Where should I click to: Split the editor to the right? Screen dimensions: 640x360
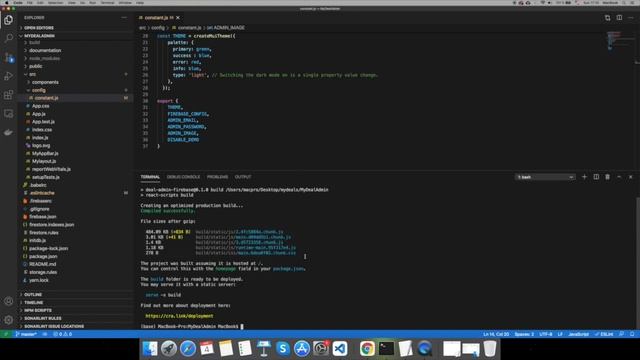pyautogui.click(x=619, y=18)
